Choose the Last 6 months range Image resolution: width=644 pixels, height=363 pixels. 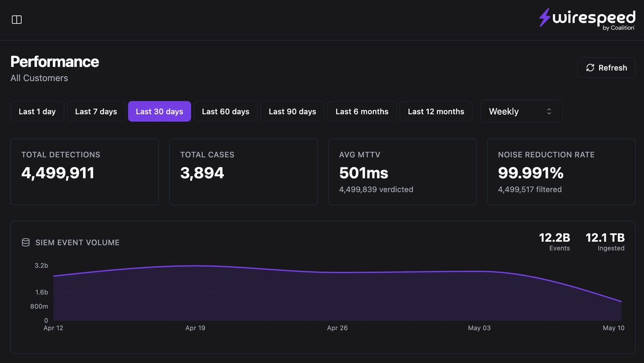tap(362, 111)
